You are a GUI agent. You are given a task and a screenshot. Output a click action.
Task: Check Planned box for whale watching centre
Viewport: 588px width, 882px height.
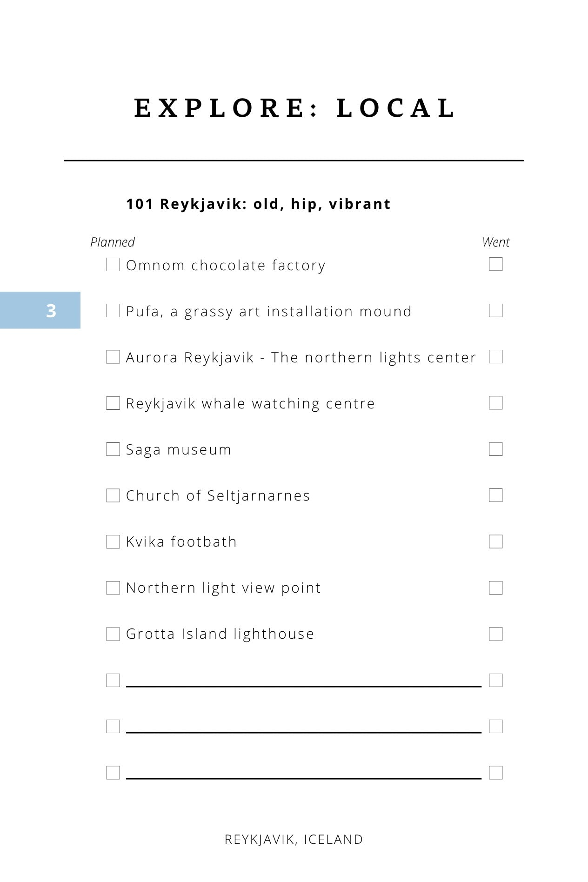[113, 403]
